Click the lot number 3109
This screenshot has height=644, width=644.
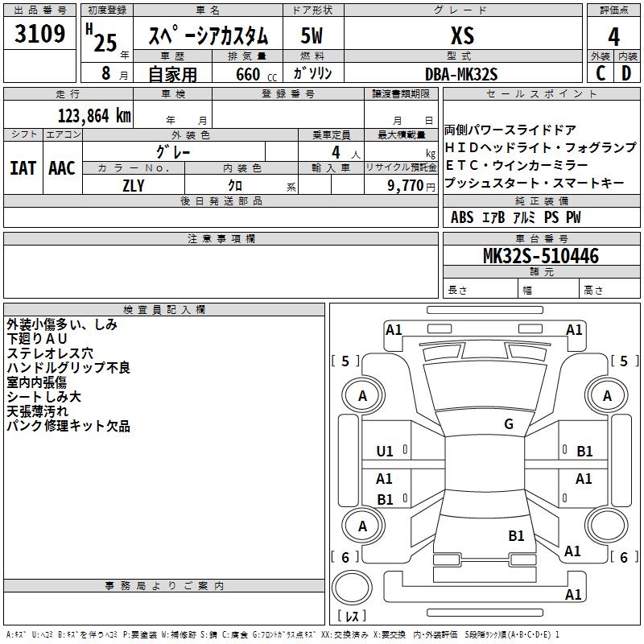tap(40, 35)
